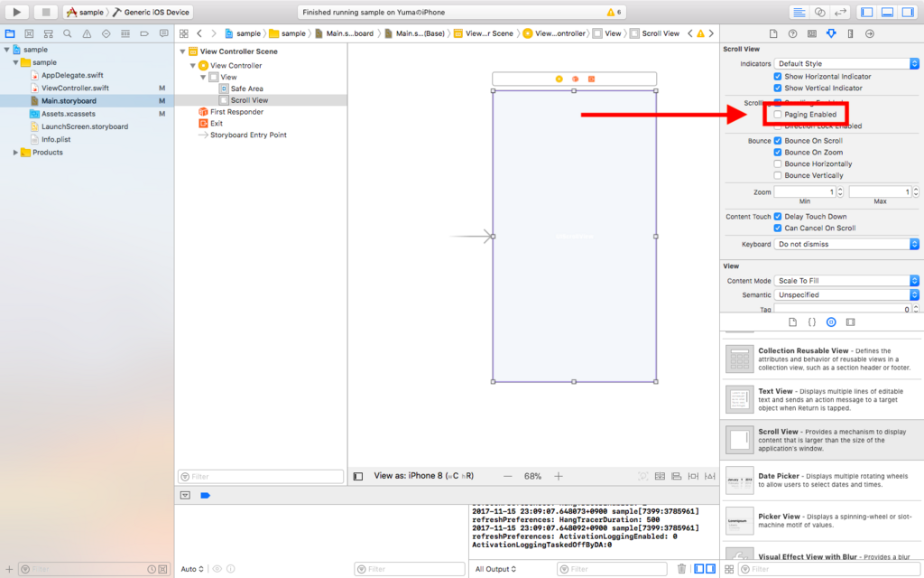Image resolution: width=924 pixels, height=578 pixels.
Task: Zoom out the storyboard canvas
Action: (x=507, y=476)
